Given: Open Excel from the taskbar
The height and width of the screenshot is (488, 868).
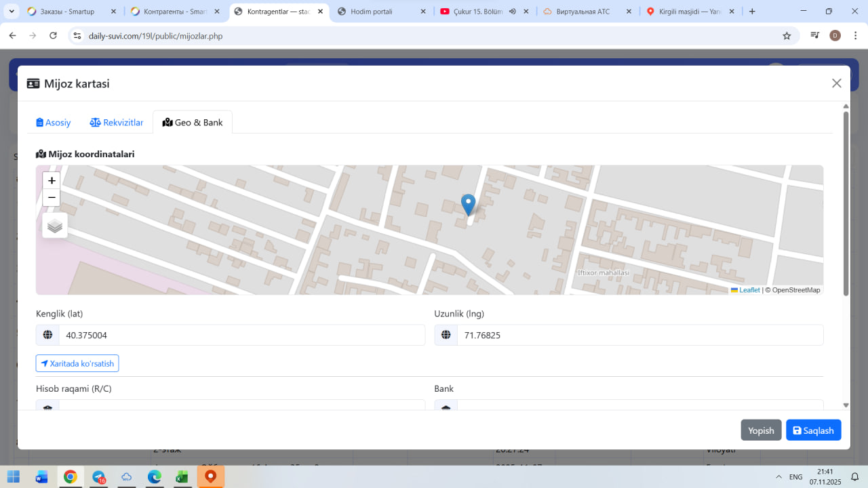Looking at the screenshot, I should 182,477.
